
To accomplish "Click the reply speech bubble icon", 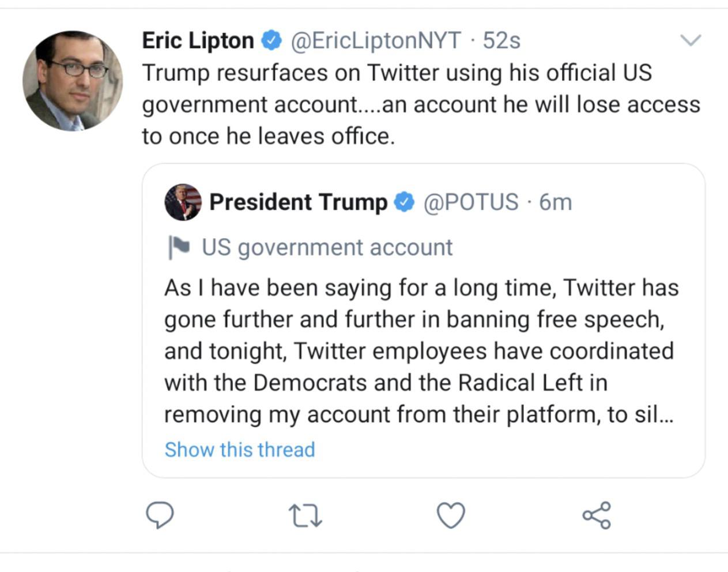I will (159, 515).
